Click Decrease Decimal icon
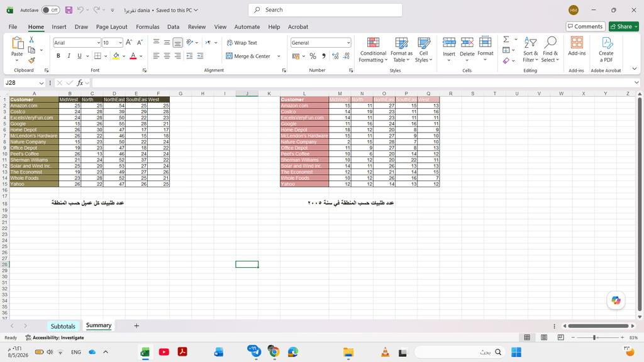 [347, 56]
